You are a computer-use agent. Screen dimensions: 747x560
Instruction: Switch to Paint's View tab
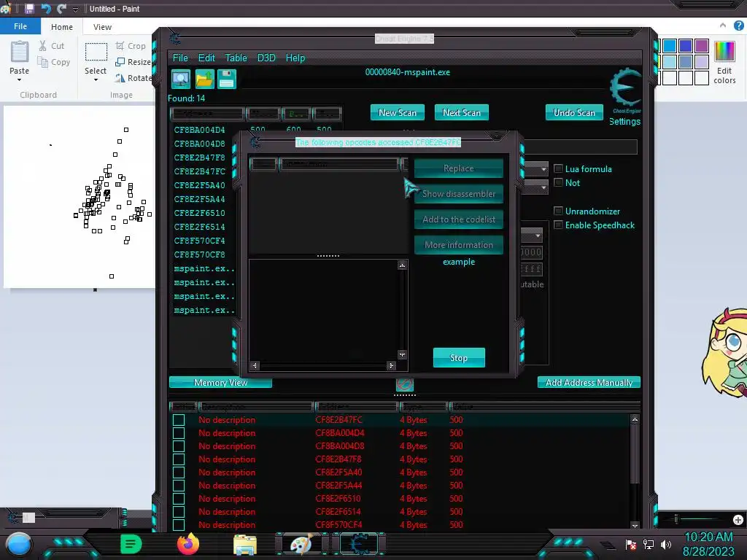[x=102, y=27]
